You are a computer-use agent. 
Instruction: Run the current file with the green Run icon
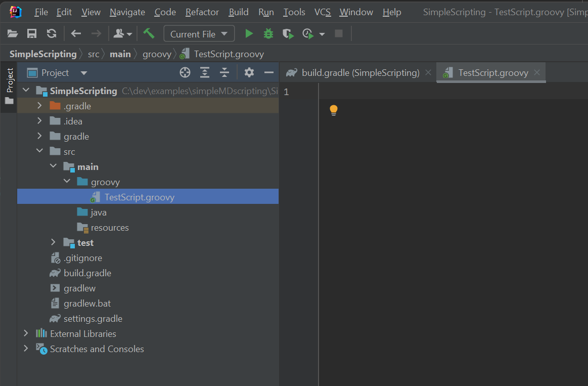(x=249, y=33)
